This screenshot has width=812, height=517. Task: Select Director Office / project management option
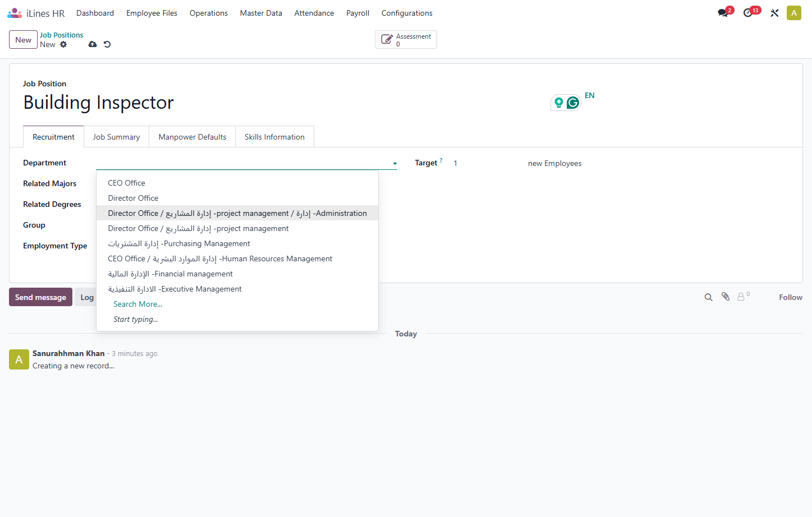click(237, 228)
